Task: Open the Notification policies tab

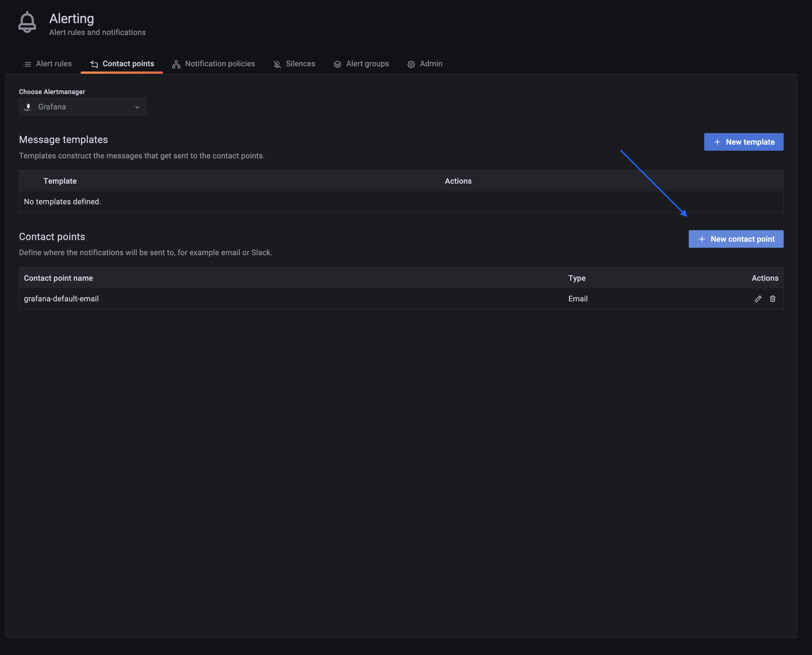Action: click(x=213, y=64)
